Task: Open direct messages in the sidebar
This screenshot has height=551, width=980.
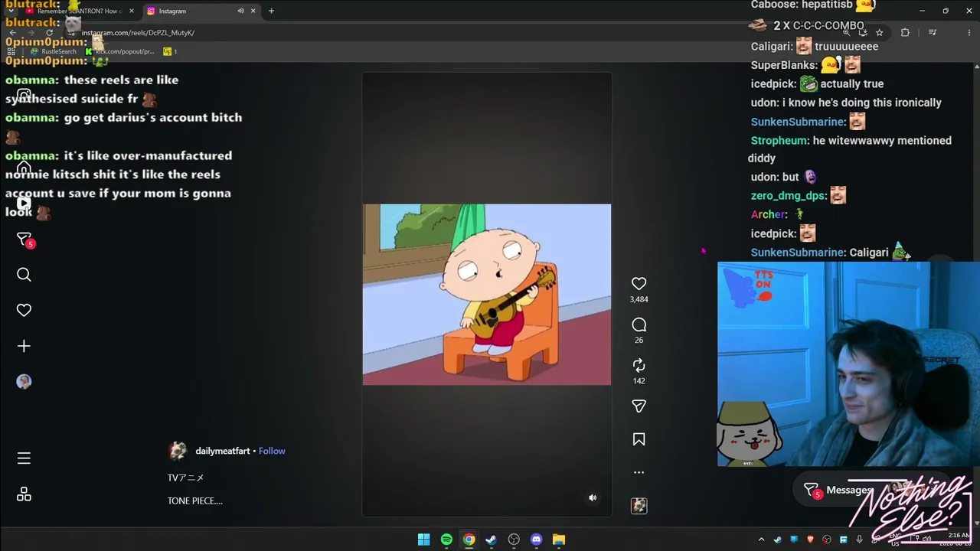Action: pos(24,240)
